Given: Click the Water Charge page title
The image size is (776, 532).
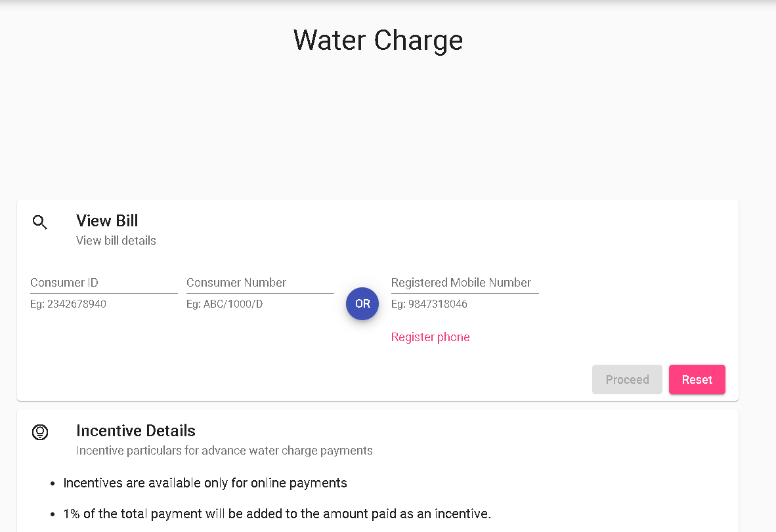Looking at the screenshot, I should [x=378, y=40].
